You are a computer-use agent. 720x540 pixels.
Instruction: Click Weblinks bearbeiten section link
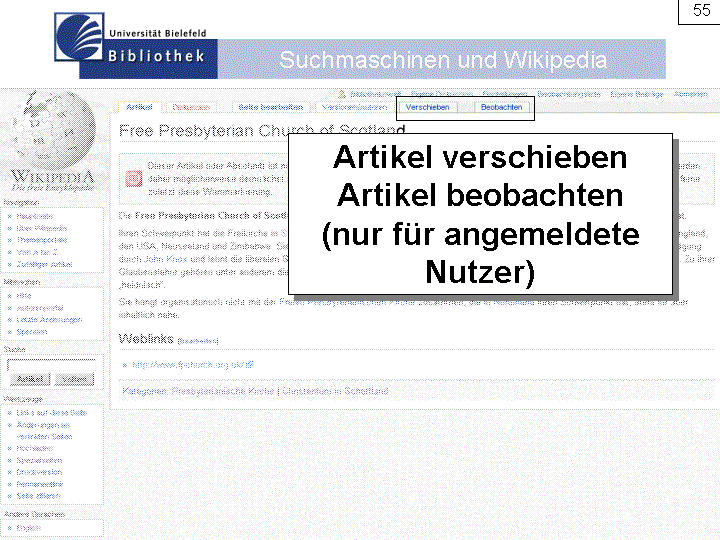(198, 341)
